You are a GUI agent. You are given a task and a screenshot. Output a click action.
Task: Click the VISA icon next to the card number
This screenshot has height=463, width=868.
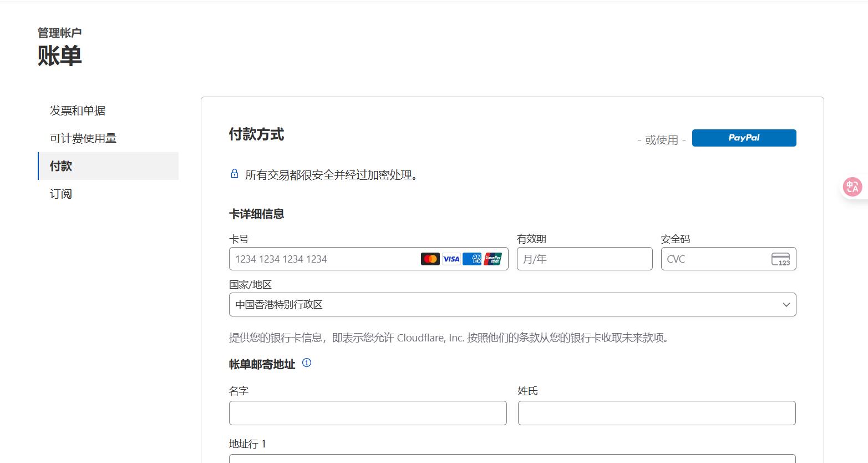pos(451,259)
